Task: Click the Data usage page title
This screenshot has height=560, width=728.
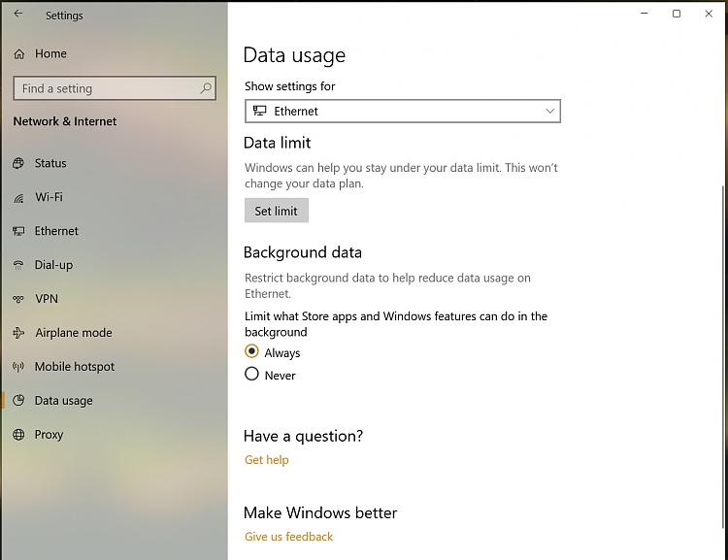Action: click(294, 55)
